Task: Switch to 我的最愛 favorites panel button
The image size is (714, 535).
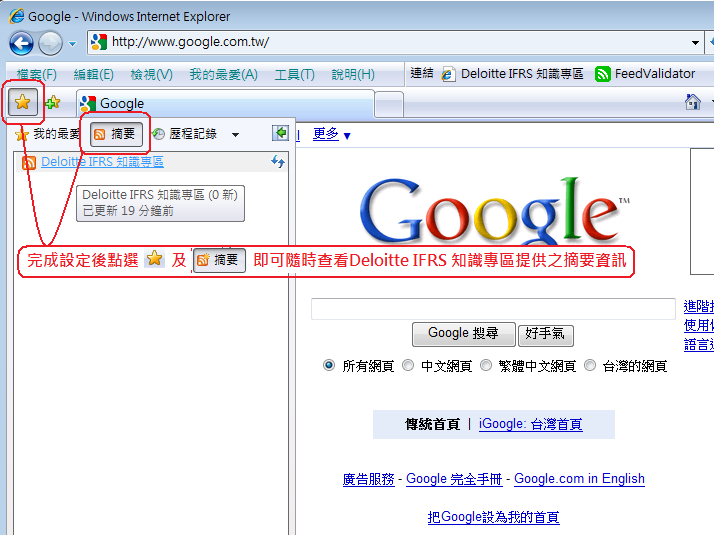Action: click(48, 134)
